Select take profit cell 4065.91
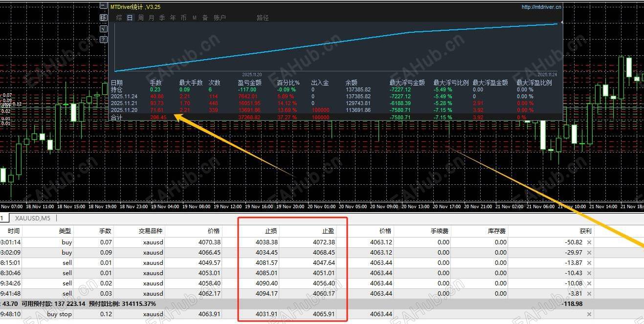The height and width of the screenshot is (324, 644). point(323,314)
